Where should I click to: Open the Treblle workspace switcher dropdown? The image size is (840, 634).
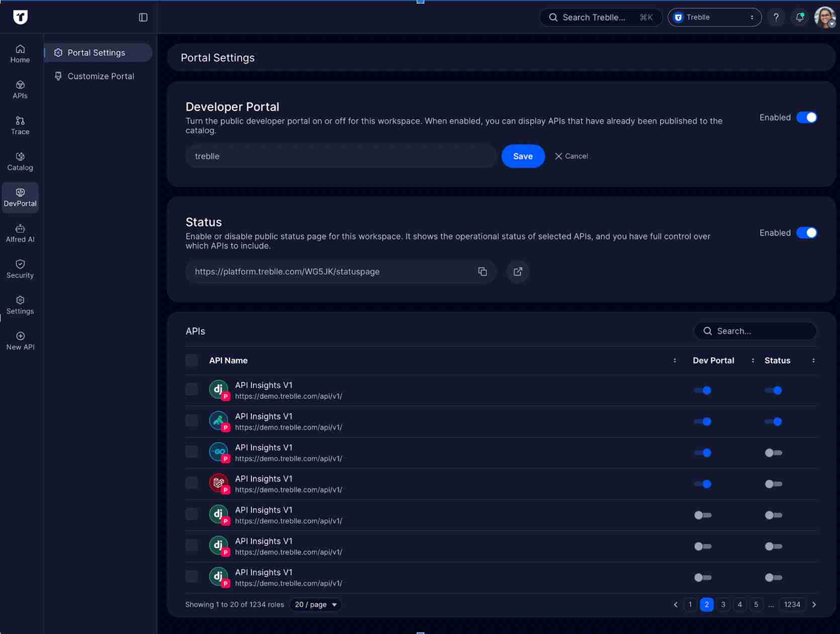(714, 18)
